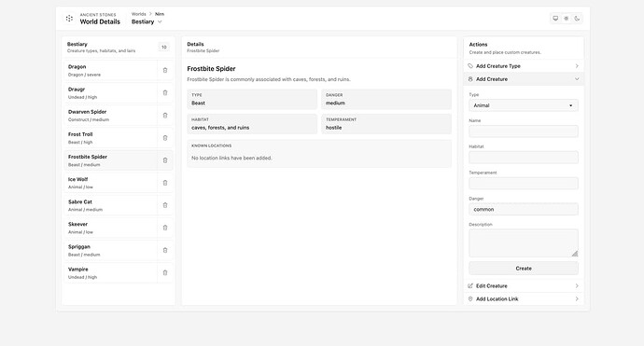The width and height of the screenshot is (644, 346).
Task: Select Skeever entry
Action: click(x=110, y=228)
